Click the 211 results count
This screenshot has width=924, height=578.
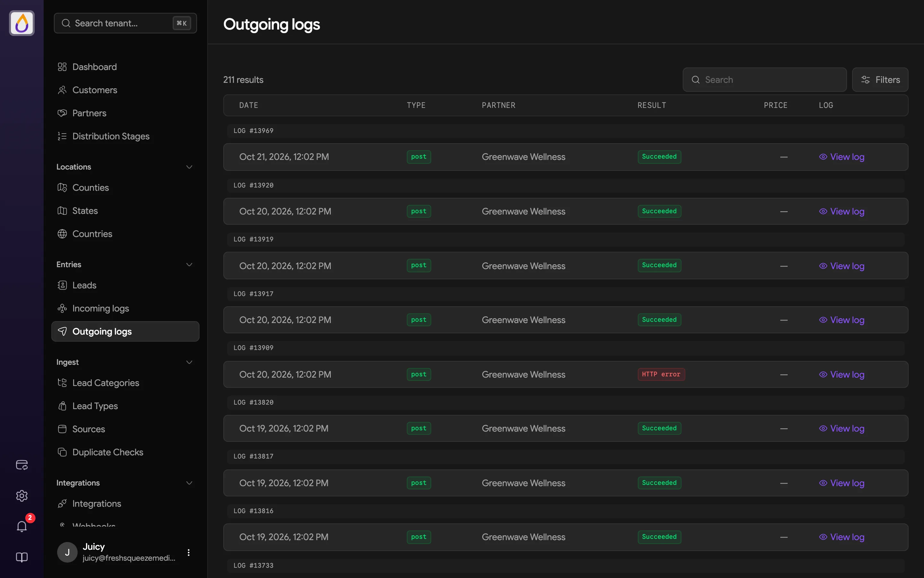(243, 80)
